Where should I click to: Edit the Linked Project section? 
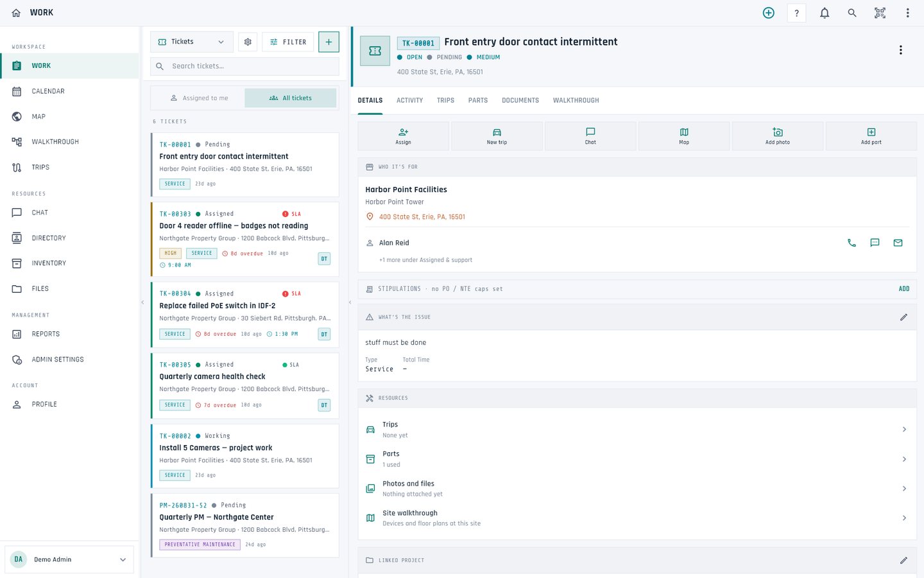click(903, 561)
